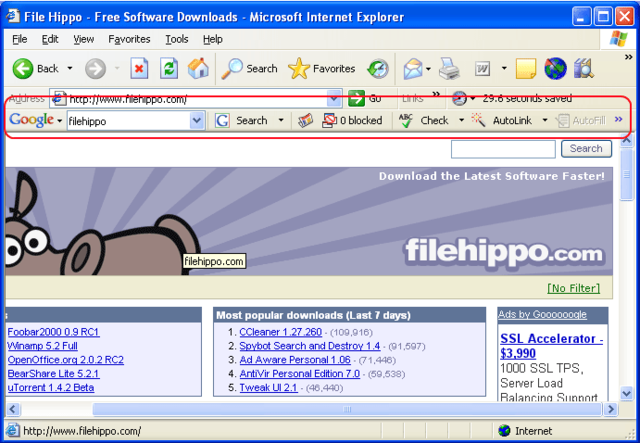Open the Favorites menu
Screen dimensions: 640x443
(x=129, y=39)
